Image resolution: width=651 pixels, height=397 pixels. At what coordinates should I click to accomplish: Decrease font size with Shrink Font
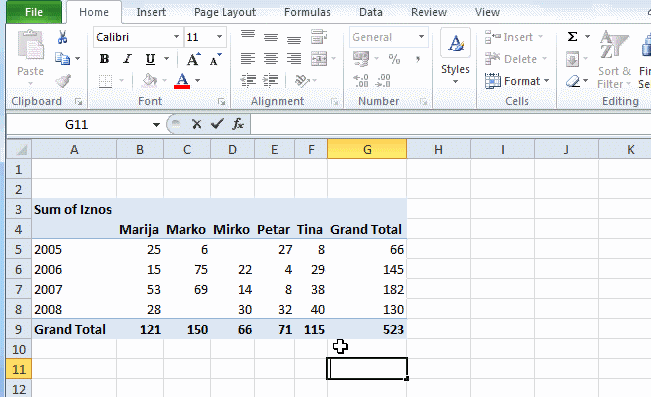[215, 59]
